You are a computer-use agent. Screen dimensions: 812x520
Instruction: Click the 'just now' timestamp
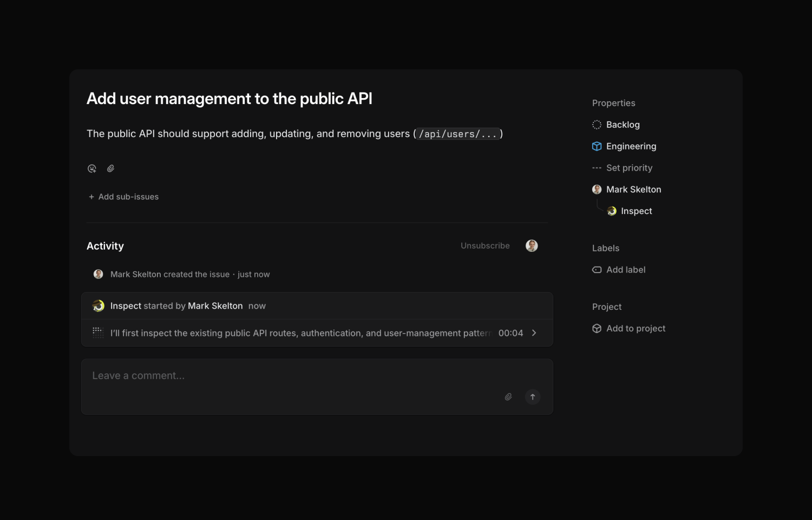coord(253,275)
